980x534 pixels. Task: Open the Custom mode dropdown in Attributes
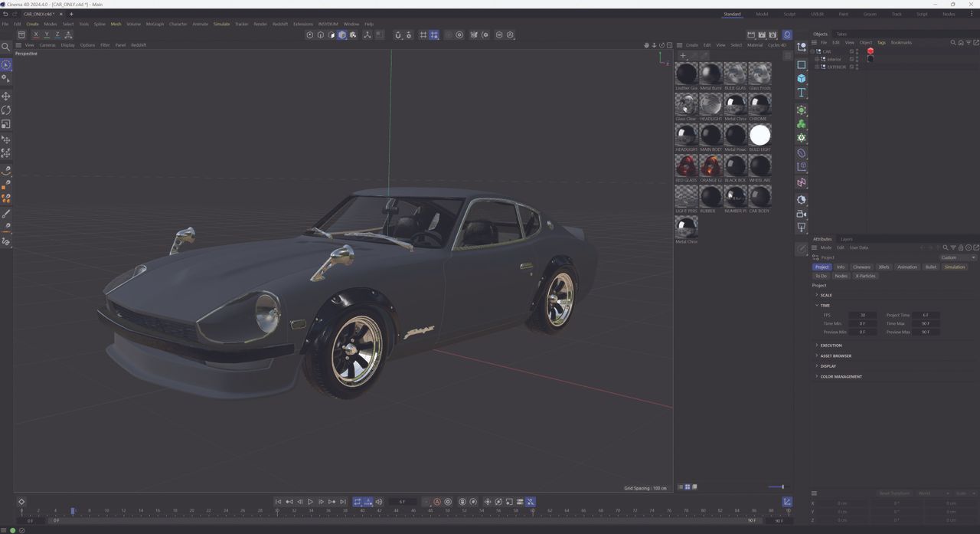click(x=958, y=257)
